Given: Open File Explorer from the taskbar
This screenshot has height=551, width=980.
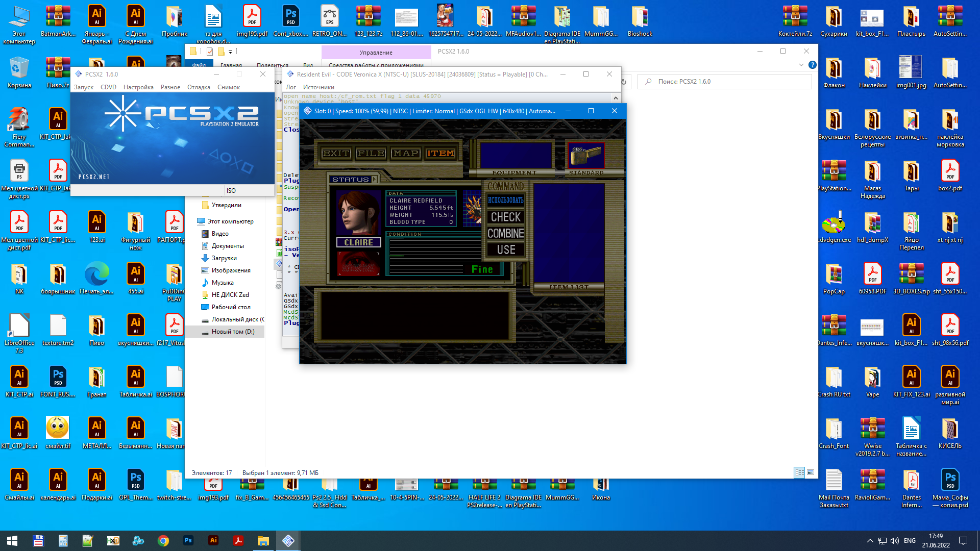Looking at the screenshot, I should tap(263, 541).
